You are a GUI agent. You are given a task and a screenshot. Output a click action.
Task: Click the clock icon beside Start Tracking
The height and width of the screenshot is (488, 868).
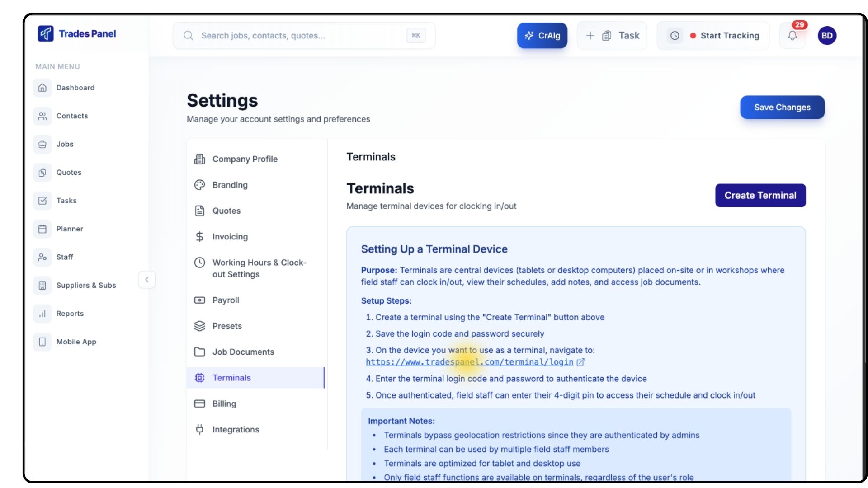675,36
